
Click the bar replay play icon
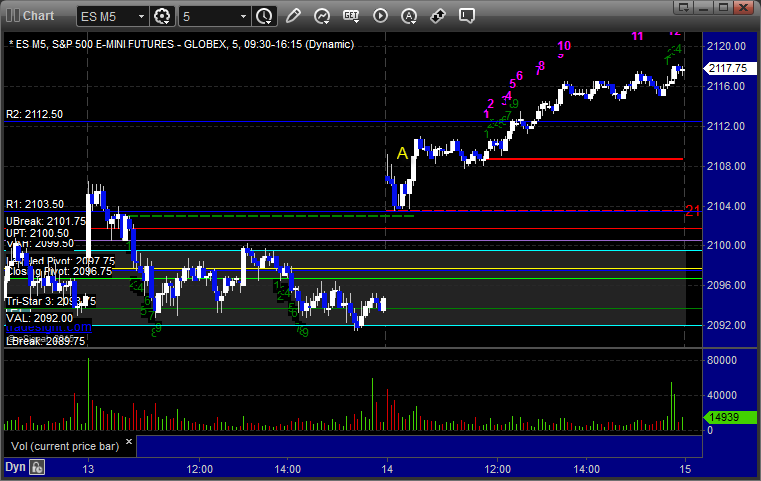point(380,16)
